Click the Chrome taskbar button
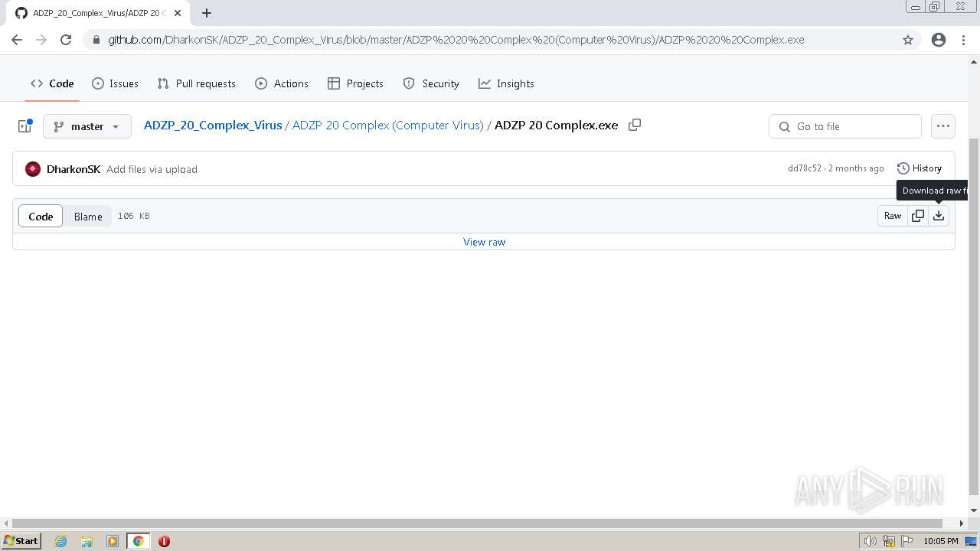 pyautogui.click(x=138, y=541)
